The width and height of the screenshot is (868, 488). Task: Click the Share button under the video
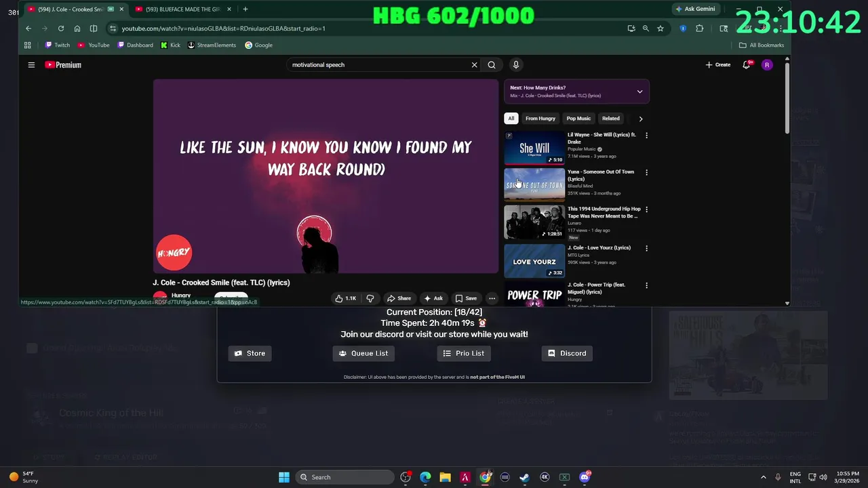(x=399, y=298)
